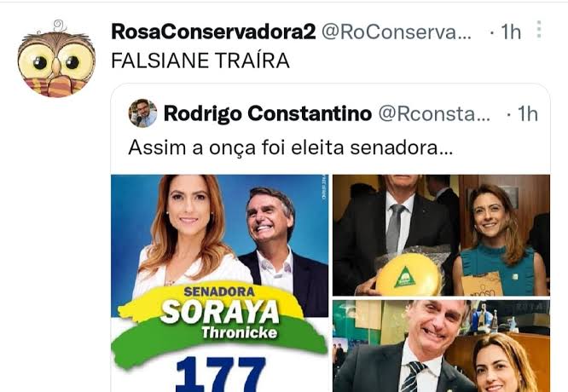Screen dimensions: 568x392
Task: Open the photo with the yellow cheese wheel
Action: click(441, 235)
